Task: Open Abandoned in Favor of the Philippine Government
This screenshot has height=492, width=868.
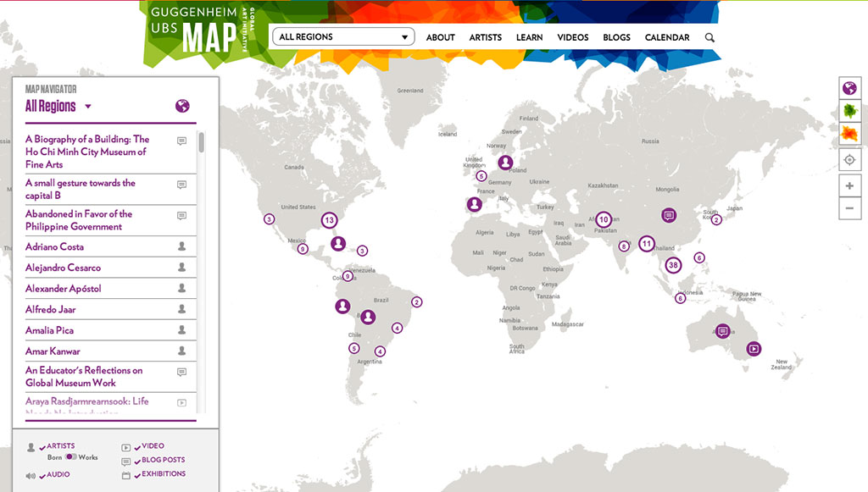Action: [79, 220]
